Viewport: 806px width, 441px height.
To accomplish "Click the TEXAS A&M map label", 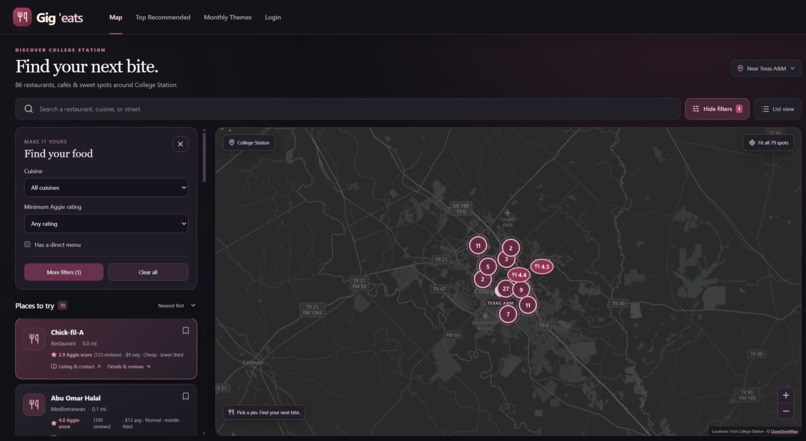I will point(501,303).
